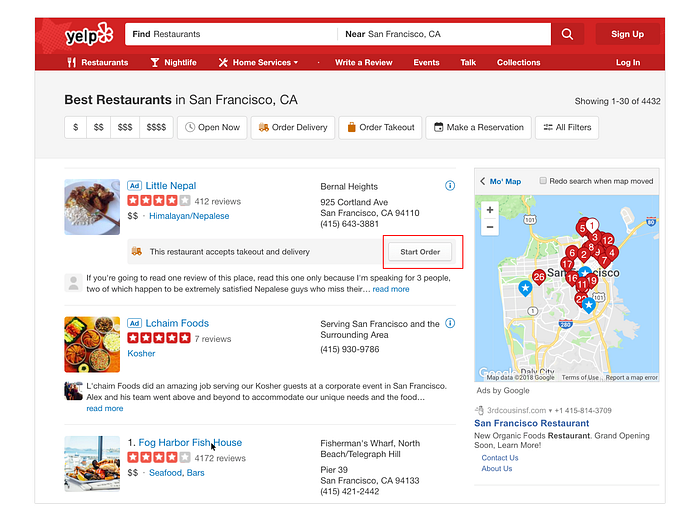Open the San Francisco Restaurant ad
Viewport: 700px width, 521px height.
coord(532,423)
